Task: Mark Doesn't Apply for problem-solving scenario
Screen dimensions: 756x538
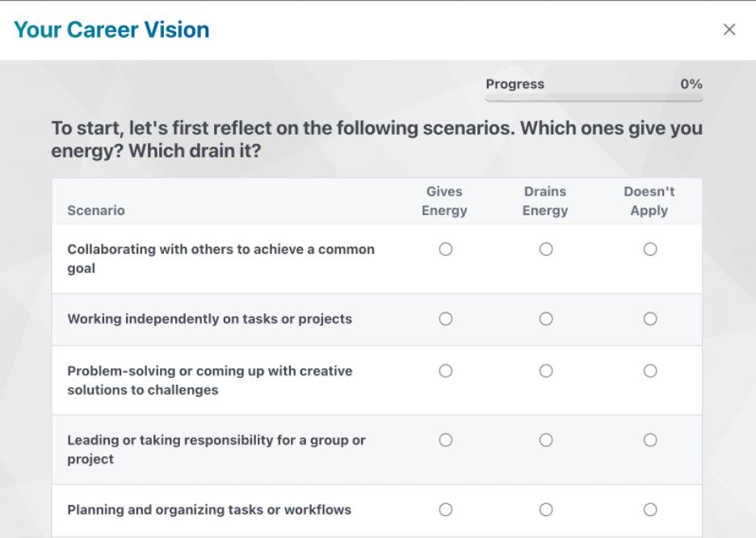Action: [x=650, y=371]
